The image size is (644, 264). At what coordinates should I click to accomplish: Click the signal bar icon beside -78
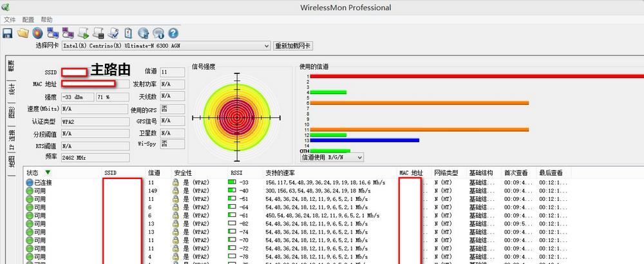[232, 256]
